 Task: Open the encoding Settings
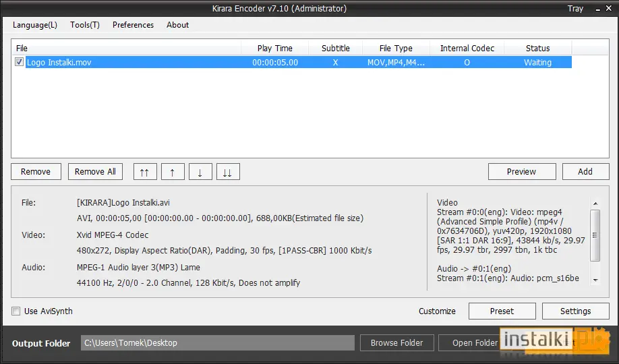pyautogui.click(x=576, y=311)
